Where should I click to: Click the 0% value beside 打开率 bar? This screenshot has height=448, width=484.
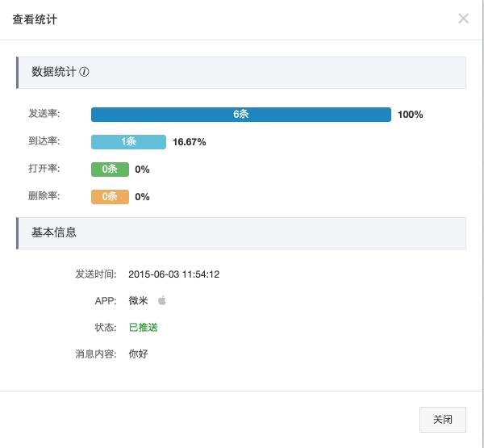(142, 170)
